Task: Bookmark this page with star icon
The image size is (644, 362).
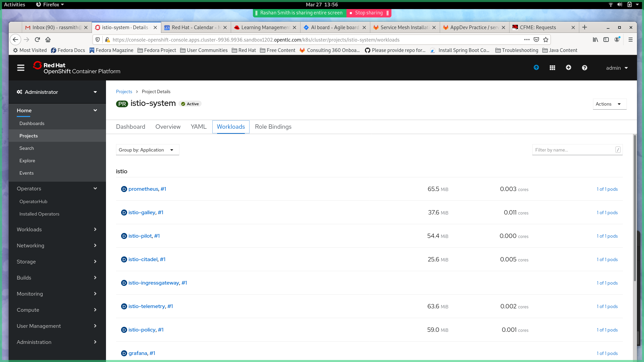Action: click(x=546, y=40)
